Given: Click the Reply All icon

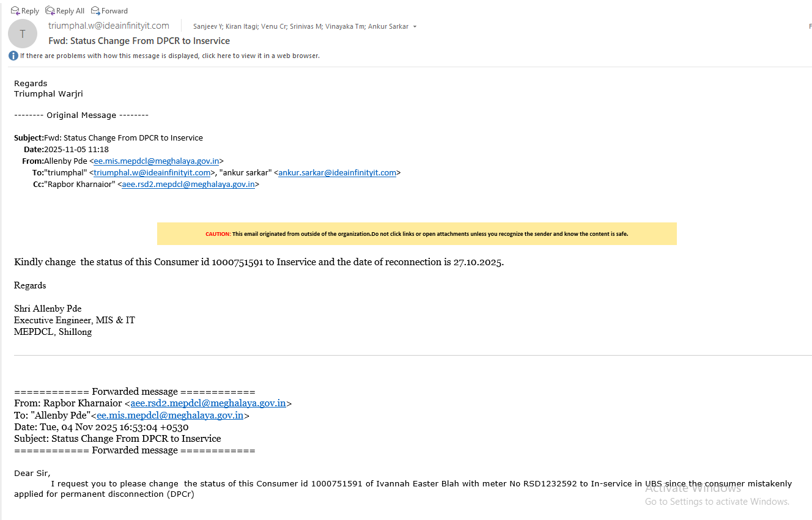Looking at the screenshot, I should click(50, 10).
